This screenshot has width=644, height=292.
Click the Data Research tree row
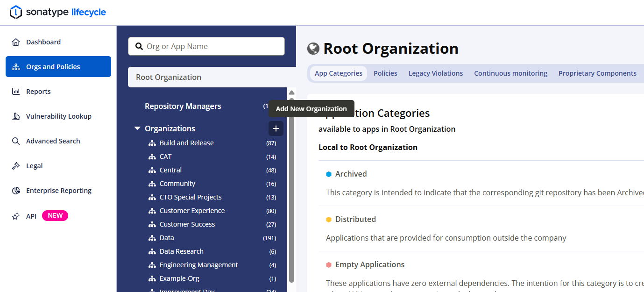point(212,251)
